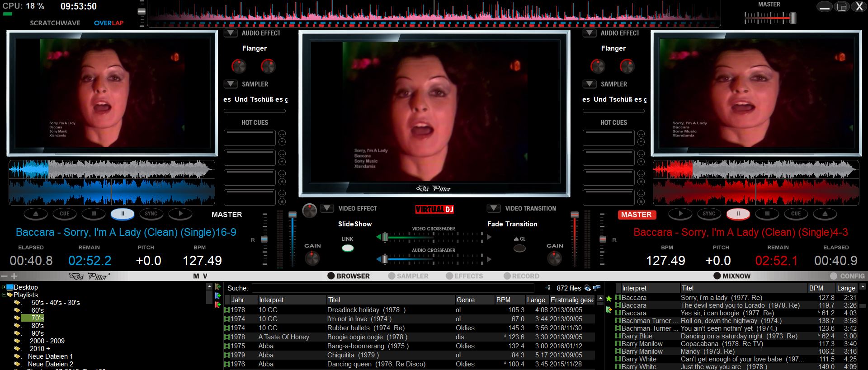Image resolution: width=868 pixels, height=370 pixels.
Task: Toggle the CL button under Fade Transition
Action: (519, 248)
